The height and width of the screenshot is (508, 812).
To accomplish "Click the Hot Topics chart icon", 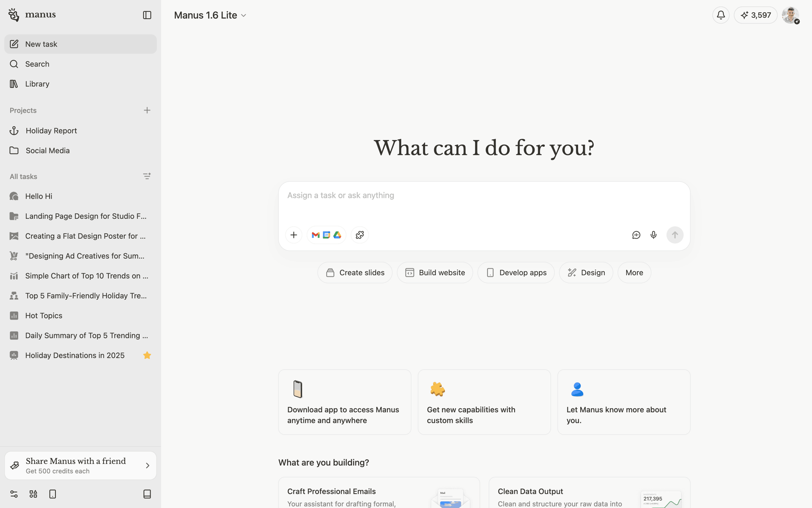I will (14, 315).
